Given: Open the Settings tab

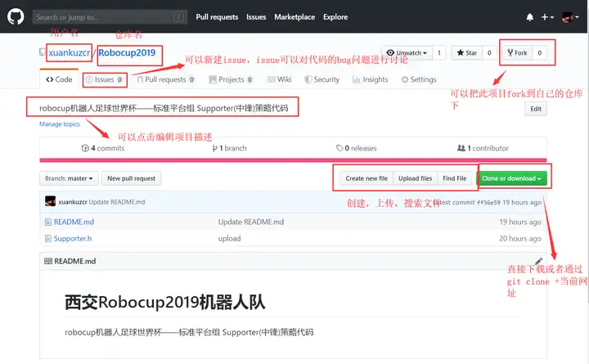Looking at the screenshot, I should coord(419,79).
